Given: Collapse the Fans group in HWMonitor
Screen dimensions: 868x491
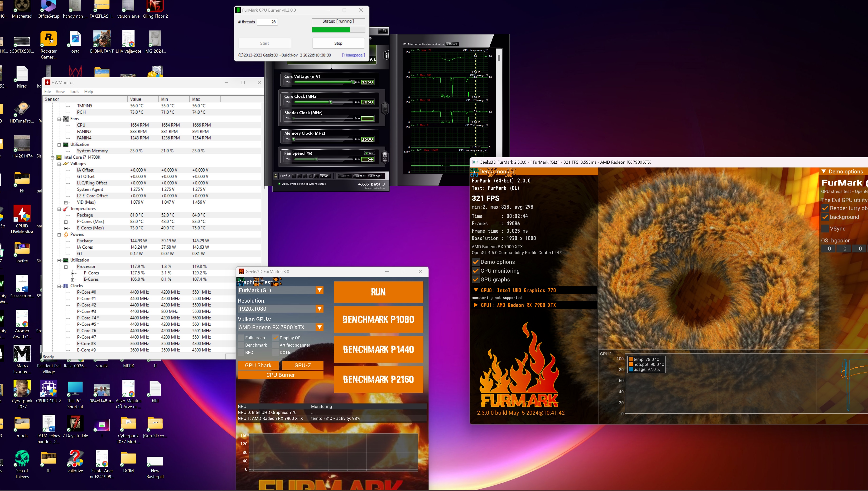Looking at the screenshot, I should (x=59, y=119).
